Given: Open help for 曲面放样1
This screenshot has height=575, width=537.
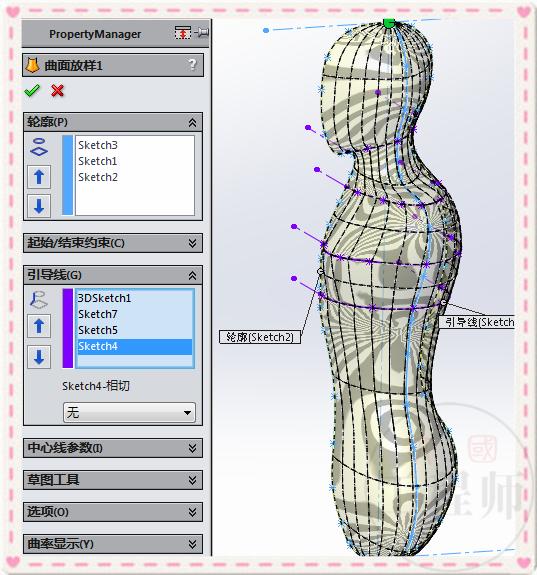Looking at the screenshot, I should 192,65.
